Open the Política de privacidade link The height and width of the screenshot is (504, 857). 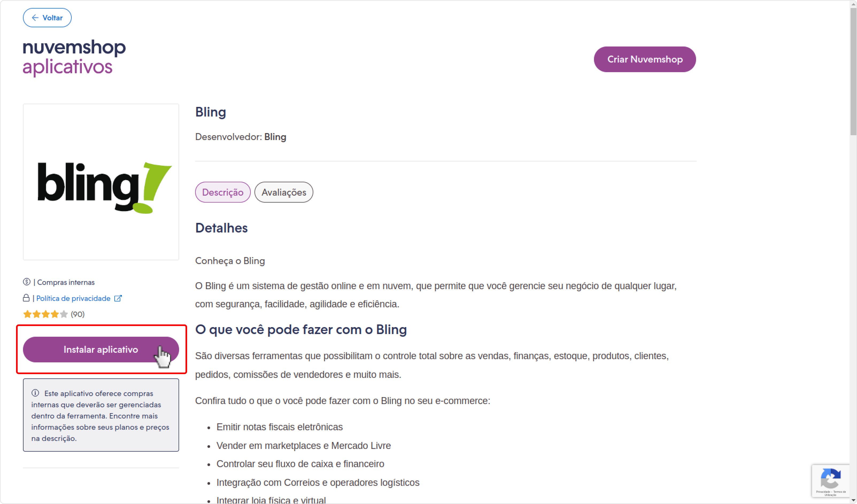coord(74,298)
